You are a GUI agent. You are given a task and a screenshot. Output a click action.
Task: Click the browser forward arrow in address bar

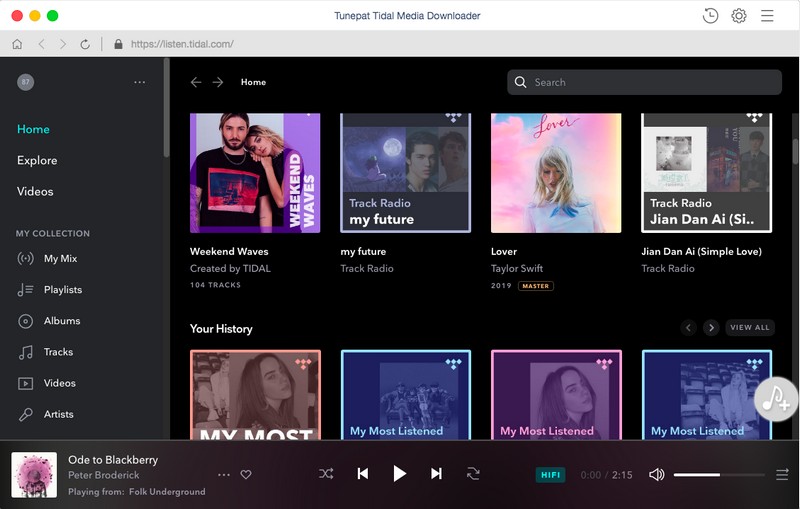tap(63, 44)
